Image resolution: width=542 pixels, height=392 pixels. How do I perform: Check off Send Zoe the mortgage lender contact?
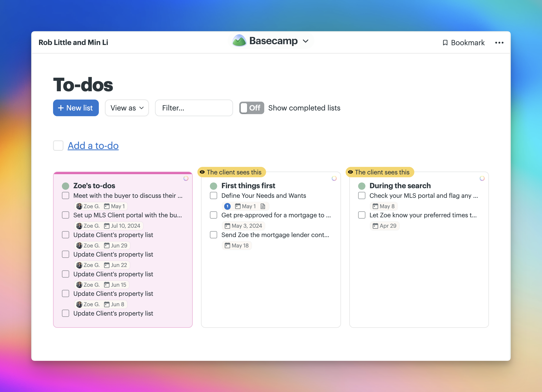click(x=214, y=235)
